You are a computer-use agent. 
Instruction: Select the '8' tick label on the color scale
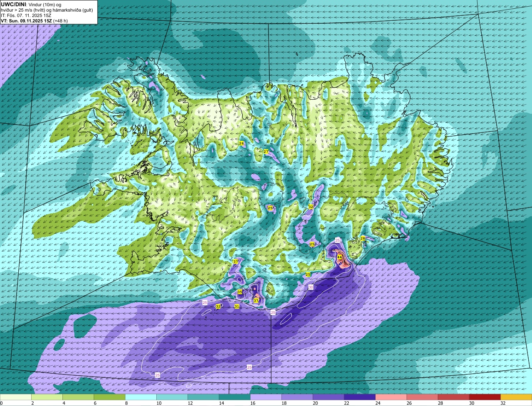[126, 403]
